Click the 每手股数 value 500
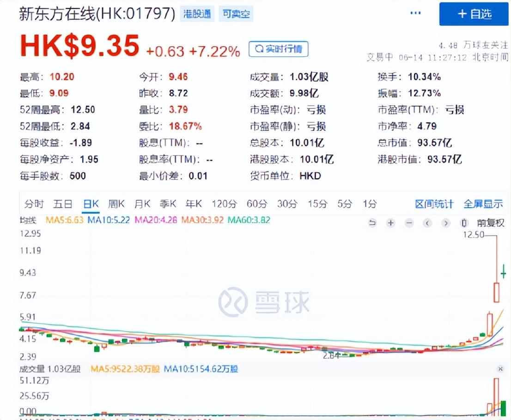The width and height of the screenshot is (511, 420). tap(78, 176)
